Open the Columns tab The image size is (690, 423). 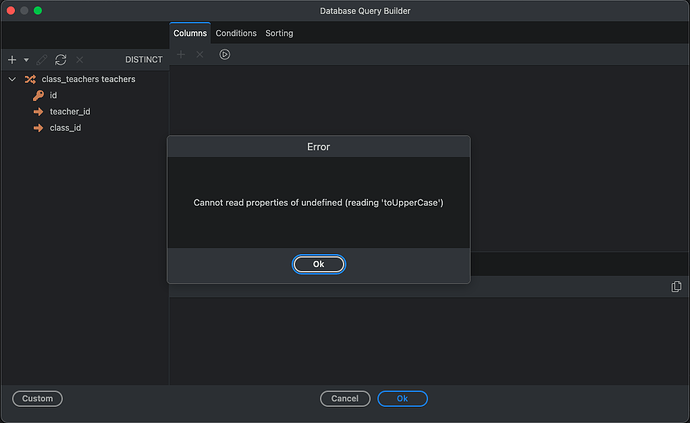[190, 33]
